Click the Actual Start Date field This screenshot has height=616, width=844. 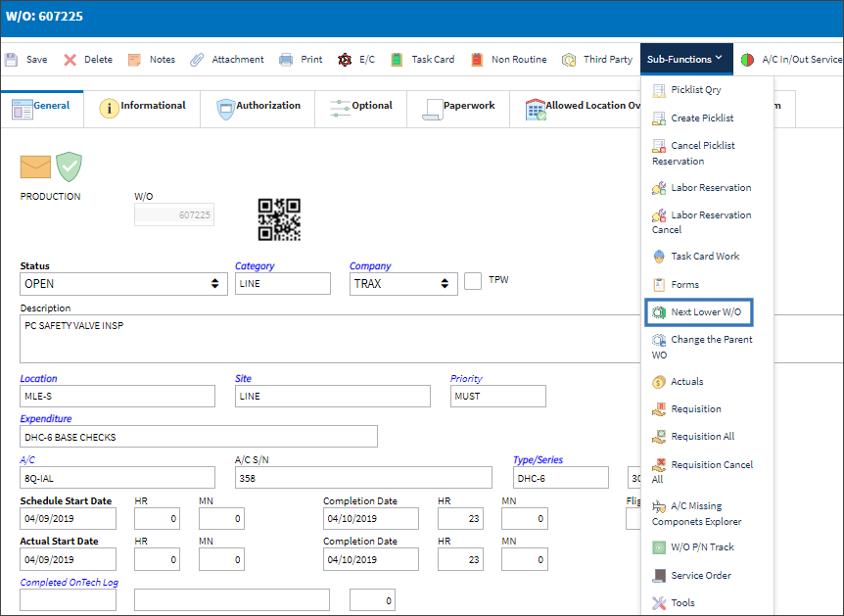[68, 559]
